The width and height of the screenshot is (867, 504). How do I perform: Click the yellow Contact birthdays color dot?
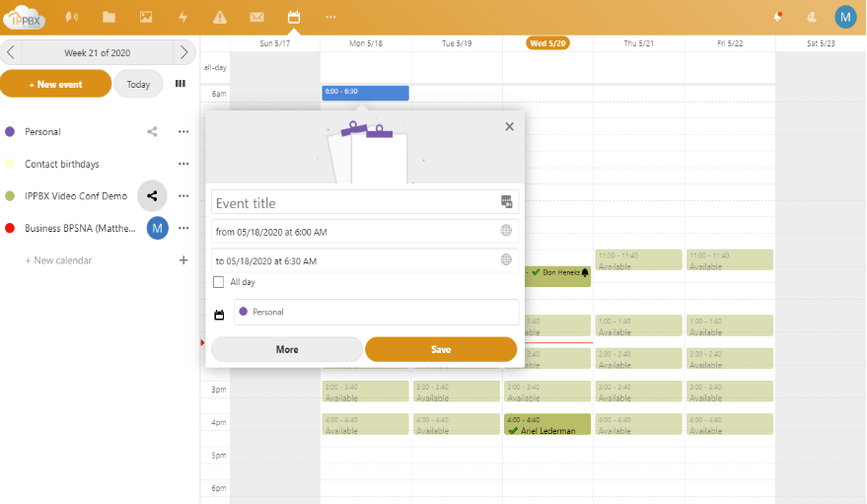[10, 164]
